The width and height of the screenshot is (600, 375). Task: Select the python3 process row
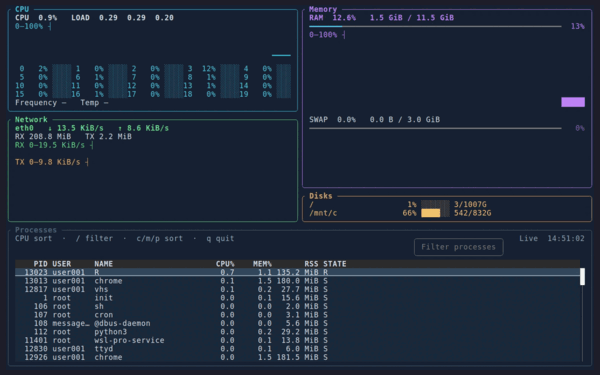point(298,332)
